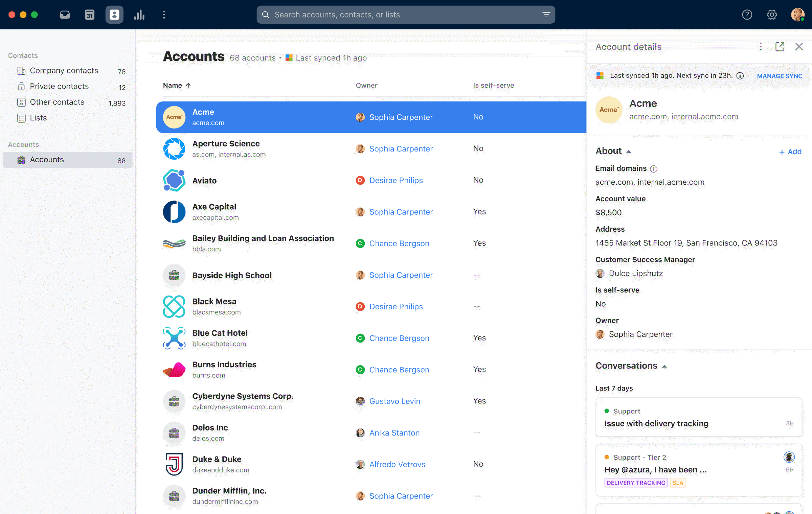
Task: Open owner Chance Bergson in Burns Industries row
Action: [x=399, y=370]
